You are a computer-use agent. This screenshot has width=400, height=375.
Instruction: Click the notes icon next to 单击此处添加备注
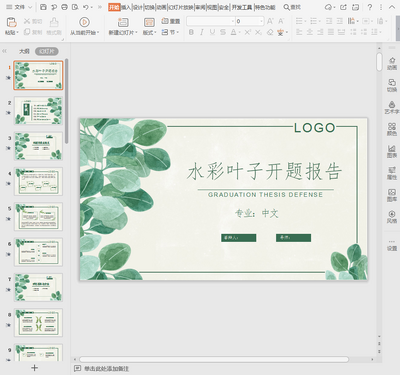(x=77, y=368)
